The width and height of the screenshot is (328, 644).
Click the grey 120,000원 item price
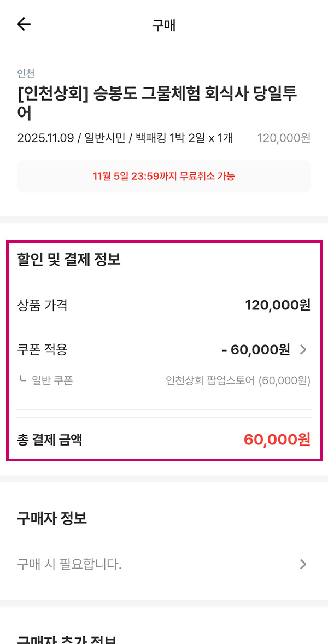284,138
